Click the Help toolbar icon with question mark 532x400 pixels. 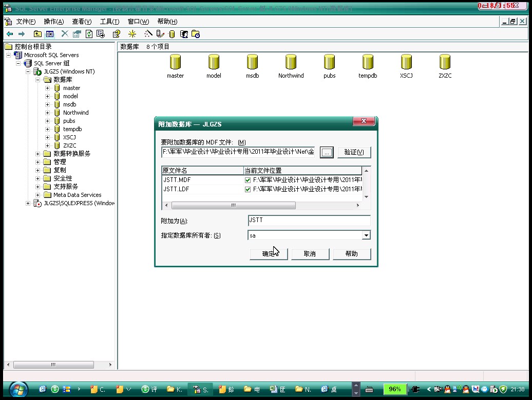pos(117,34)
